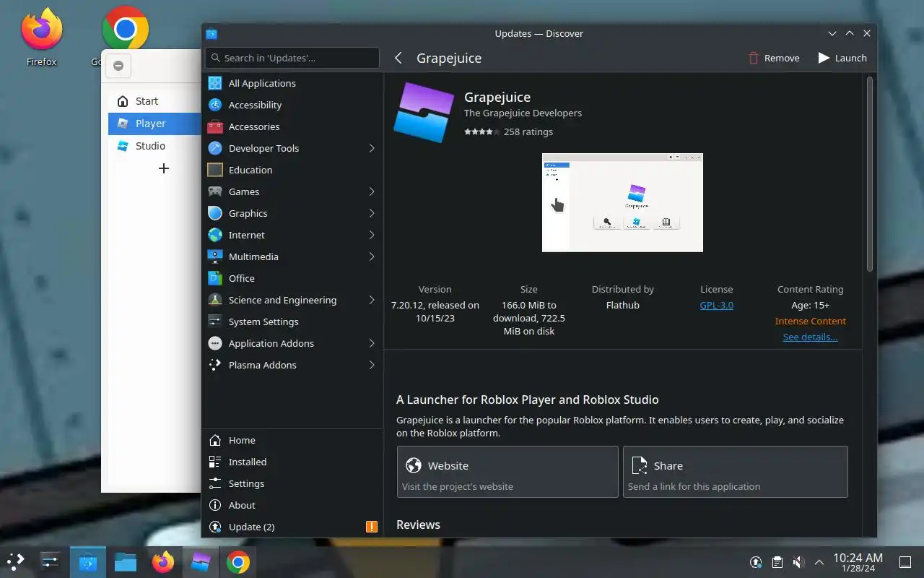This screenshot has width=924, height=578.
Task: Share a link for this application
Action: (735, 472)
